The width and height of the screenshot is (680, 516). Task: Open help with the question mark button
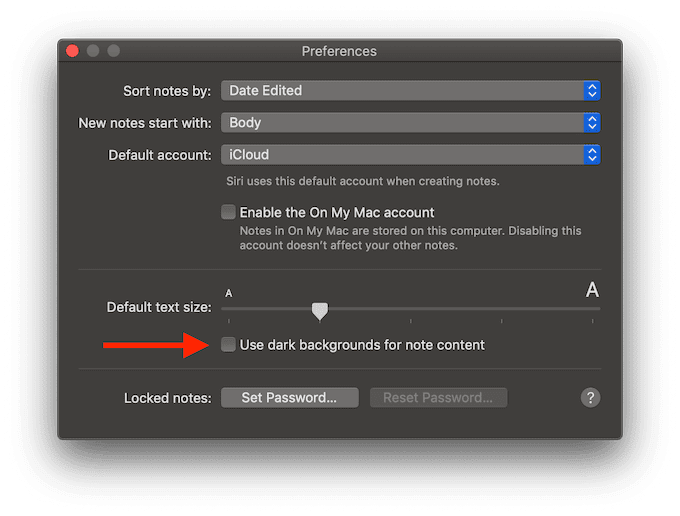pyautogui.click(x=591, y=398)
